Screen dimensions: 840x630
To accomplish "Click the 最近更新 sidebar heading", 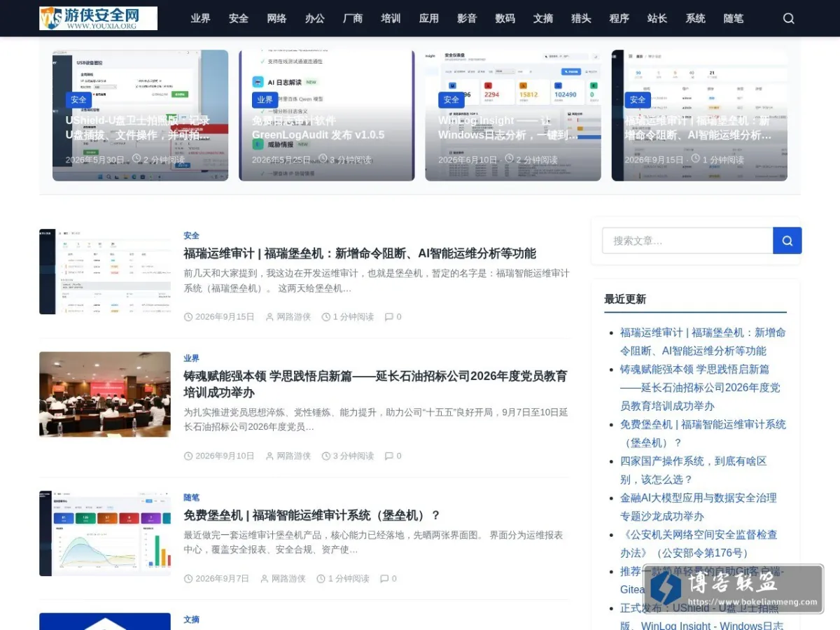I will point(625,299).
